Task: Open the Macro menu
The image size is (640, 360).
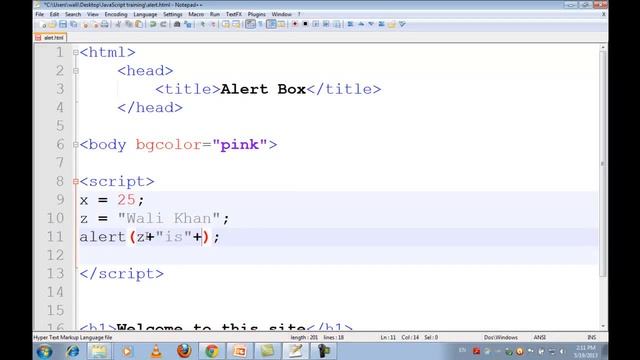Action: [x=196, y=14]
